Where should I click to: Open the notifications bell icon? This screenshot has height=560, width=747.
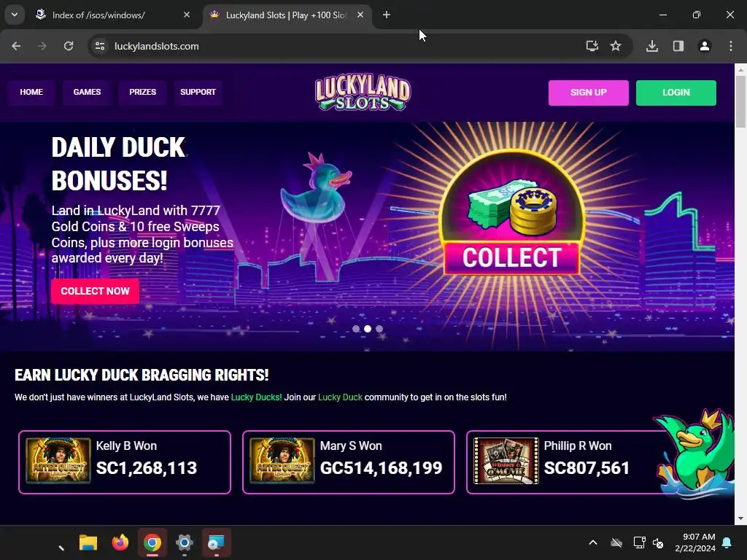tap(727, 542)
